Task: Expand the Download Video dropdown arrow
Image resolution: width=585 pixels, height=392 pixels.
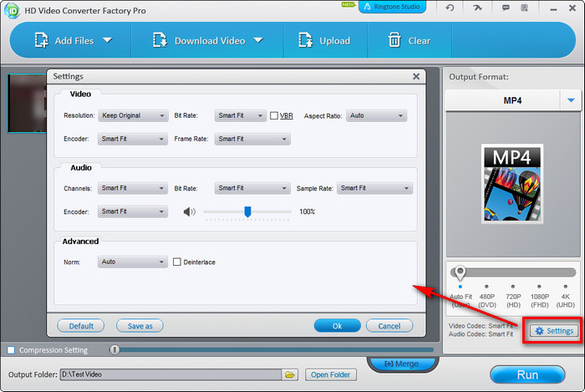Action: click(258, 40)
